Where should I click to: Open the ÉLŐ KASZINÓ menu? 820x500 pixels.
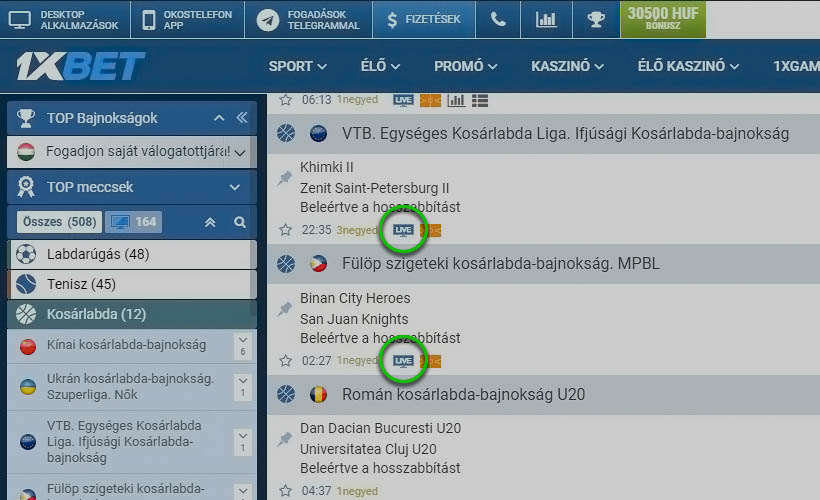[x=688, y=66]
